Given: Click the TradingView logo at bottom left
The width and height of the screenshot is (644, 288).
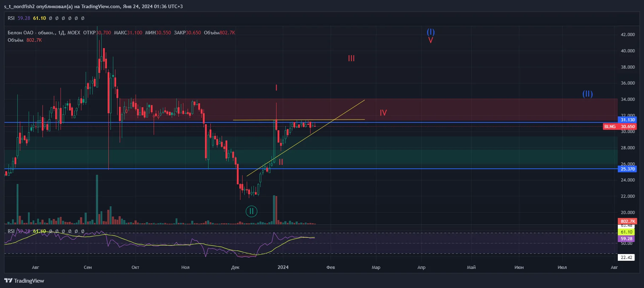Looking at the screenshot, I should (24, 281).
